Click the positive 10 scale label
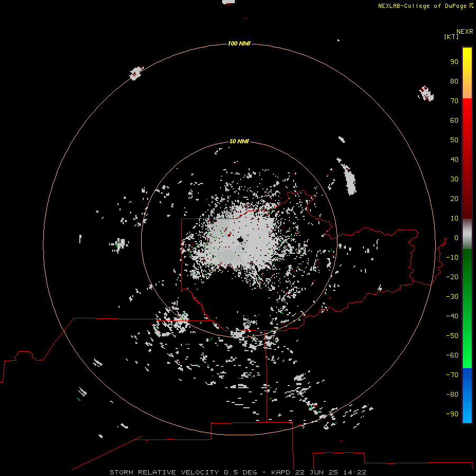476x476 pixels. pos(454,218)
